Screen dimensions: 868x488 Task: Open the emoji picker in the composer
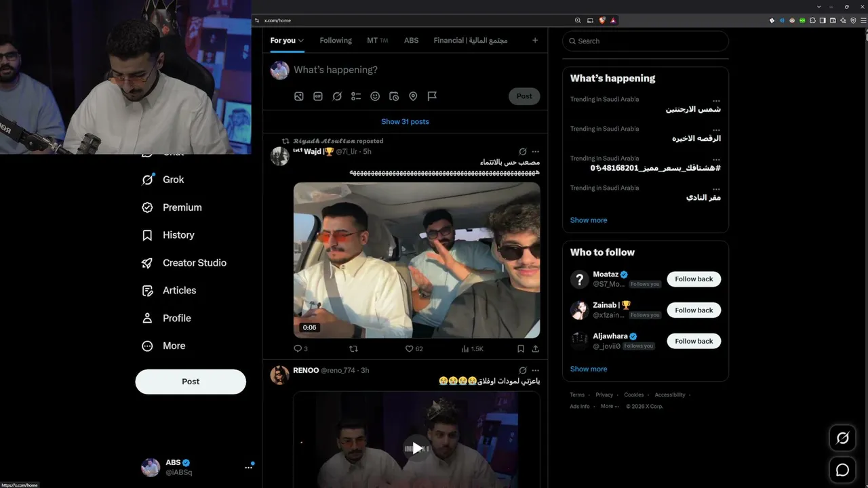(x=375, y=96)
